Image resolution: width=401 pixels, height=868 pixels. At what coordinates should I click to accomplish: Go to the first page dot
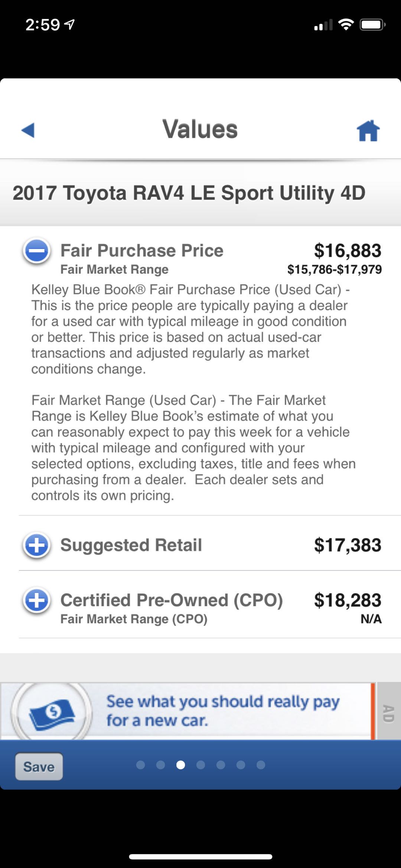coord(140,765)
